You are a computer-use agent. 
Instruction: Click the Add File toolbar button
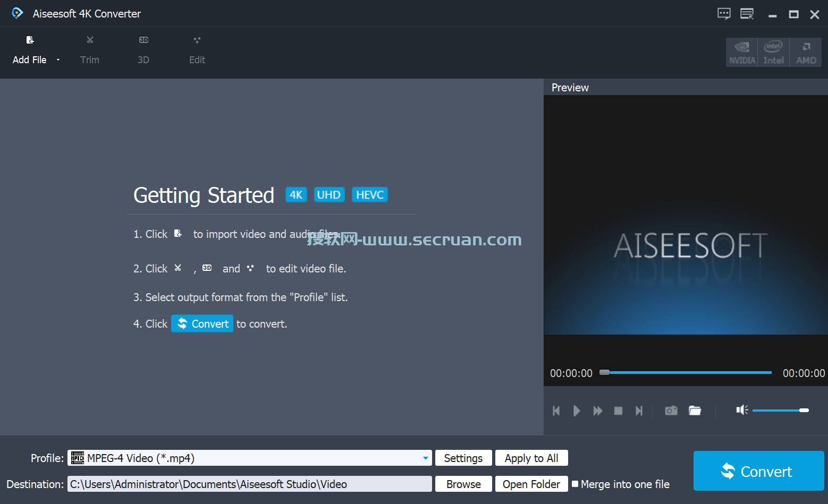[x=30, y=50]
